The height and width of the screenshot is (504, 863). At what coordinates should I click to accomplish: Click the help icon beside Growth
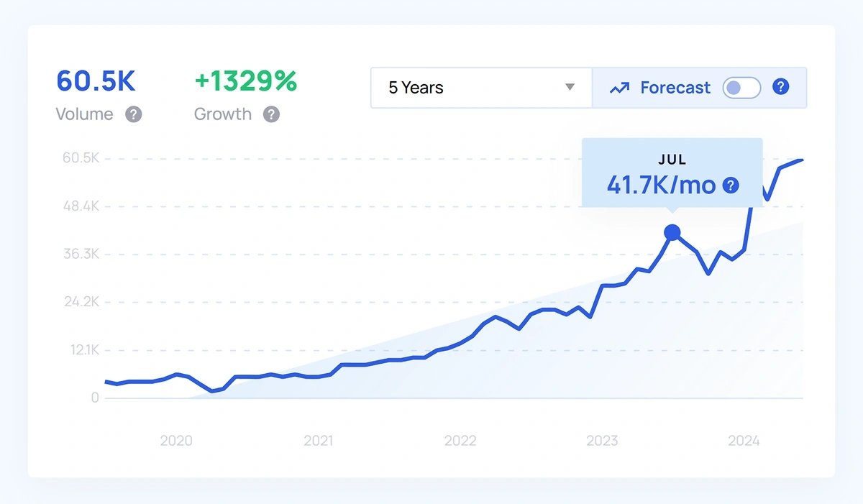click(271, 114)
